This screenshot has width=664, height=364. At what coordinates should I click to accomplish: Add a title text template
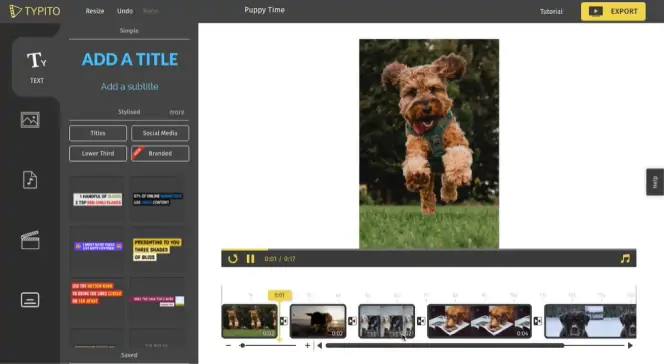[130, 59]
